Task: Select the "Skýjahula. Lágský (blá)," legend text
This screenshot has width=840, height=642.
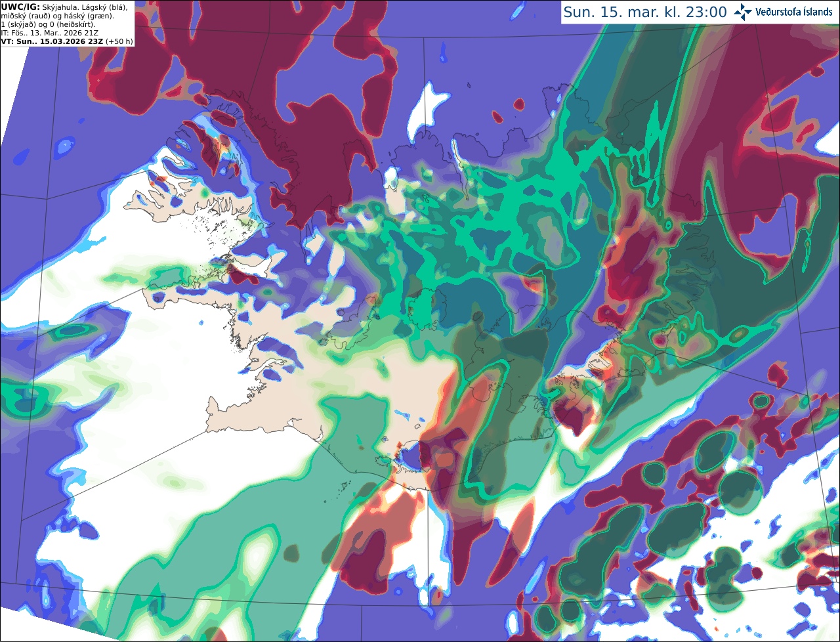Action: pos(85,8)
